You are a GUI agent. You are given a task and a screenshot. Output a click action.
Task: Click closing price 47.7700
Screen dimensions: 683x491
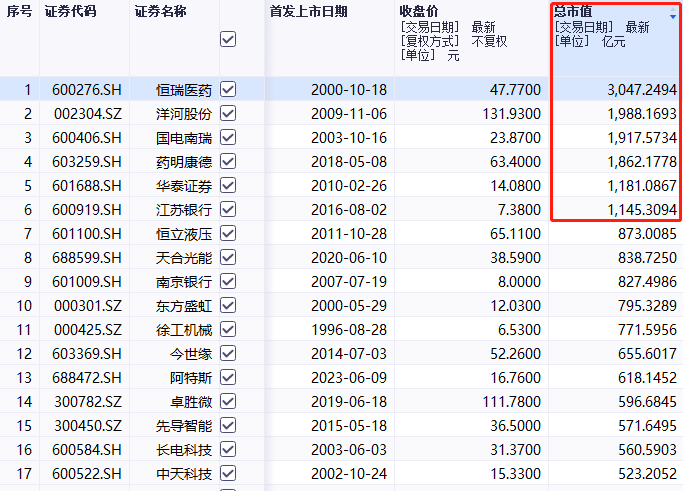click(x=515, y=90)
